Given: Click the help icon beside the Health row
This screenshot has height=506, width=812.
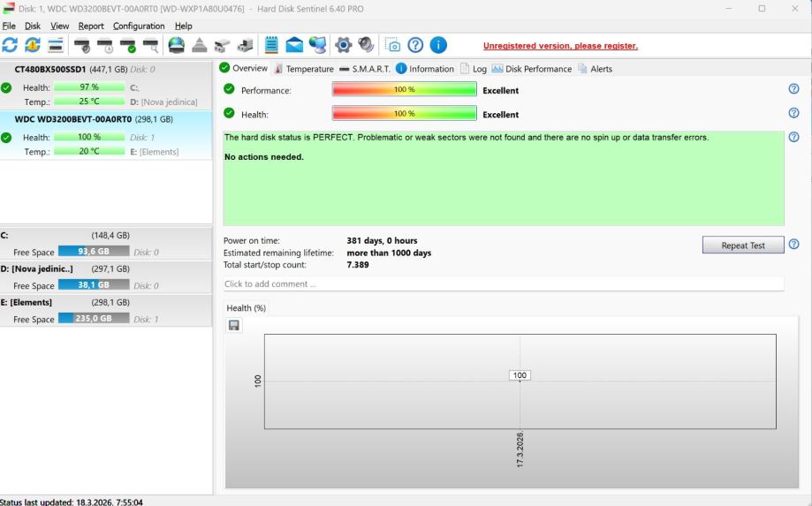Looking at the screenshot, I should pyautogui.click(x=793, y=113).
